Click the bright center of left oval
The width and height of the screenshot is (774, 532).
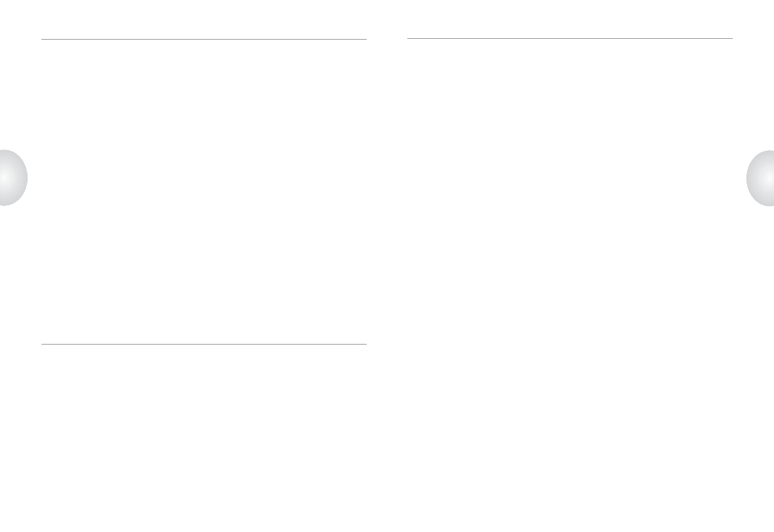click(x=4, y=178)
